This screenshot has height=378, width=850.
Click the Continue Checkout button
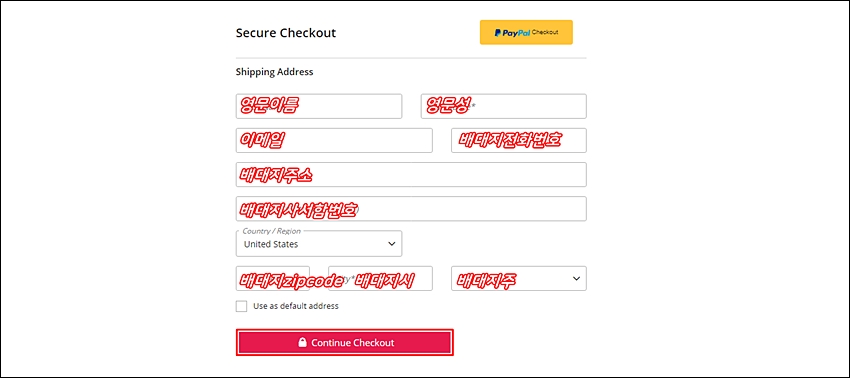tap(344, 343)
